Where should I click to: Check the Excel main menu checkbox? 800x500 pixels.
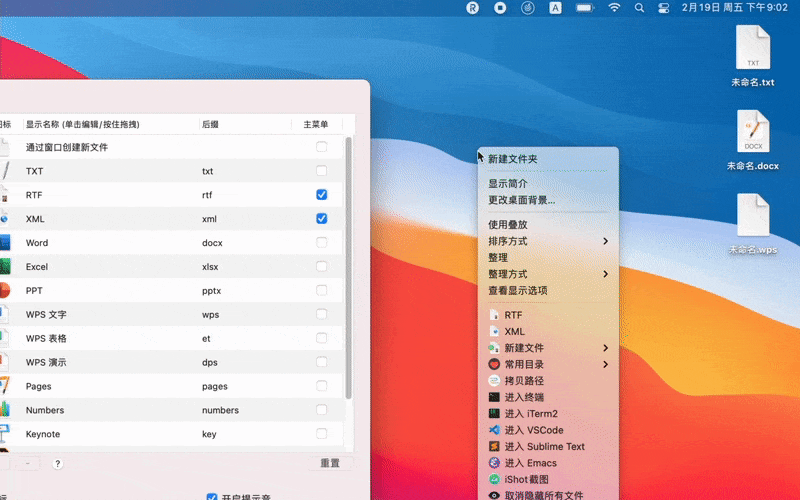click(321, 266)
